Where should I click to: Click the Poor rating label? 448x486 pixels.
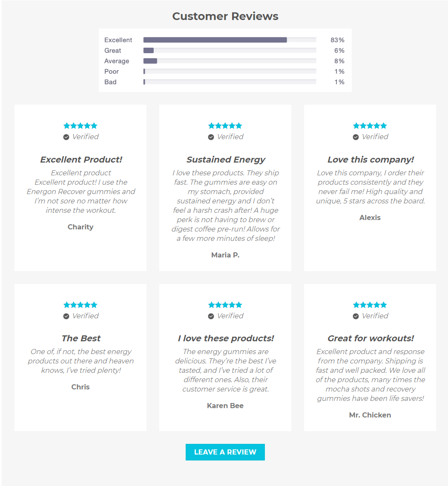pos(112,71)
